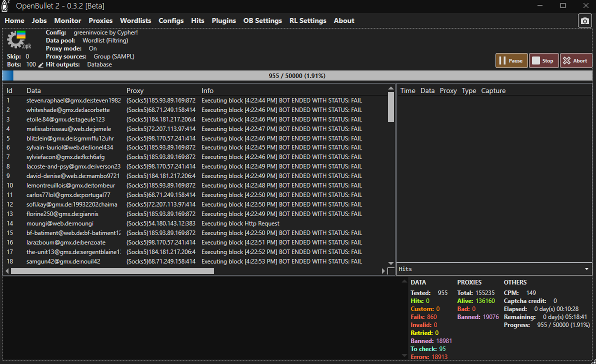Viewport: 596px width, 364px height.
Task: Abort the current job
Action: pos(575,60)
